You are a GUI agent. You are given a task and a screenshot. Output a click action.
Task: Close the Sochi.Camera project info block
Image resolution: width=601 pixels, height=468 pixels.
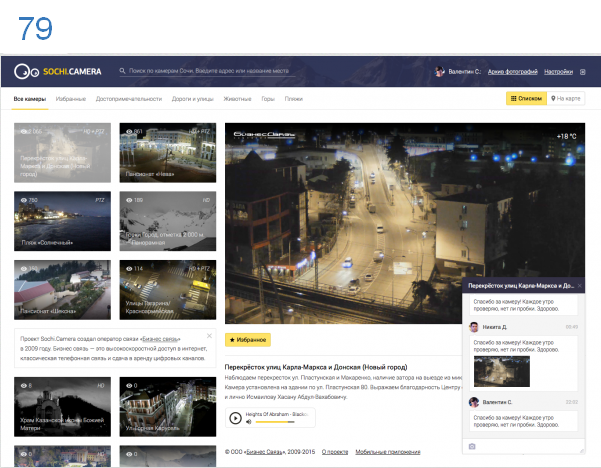pyautogui.click(x=208, y=335)
